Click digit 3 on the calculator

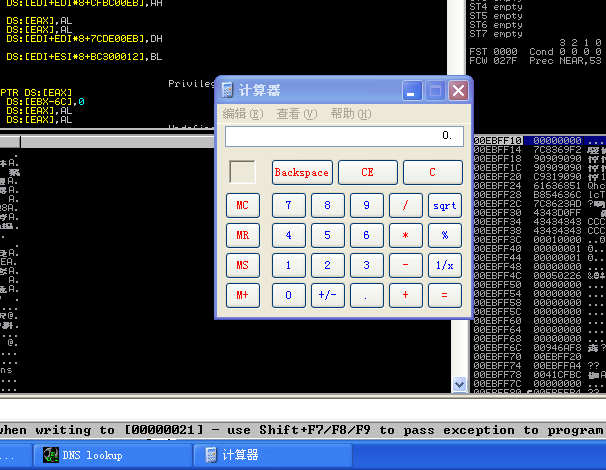point(367,265)
